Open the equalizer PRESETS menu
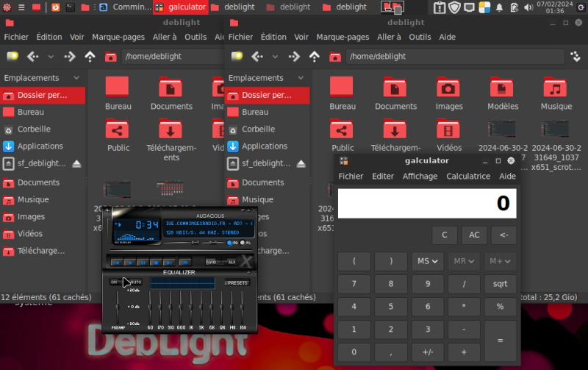Image resolution: width=588 pixels, height=370 pixels. point(237,282)
